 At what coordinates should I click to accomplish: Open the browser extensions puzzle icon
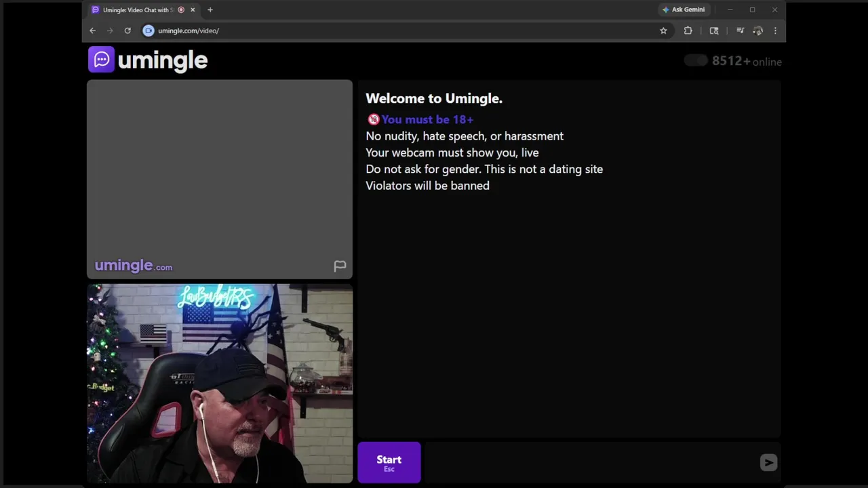[688, 30]
